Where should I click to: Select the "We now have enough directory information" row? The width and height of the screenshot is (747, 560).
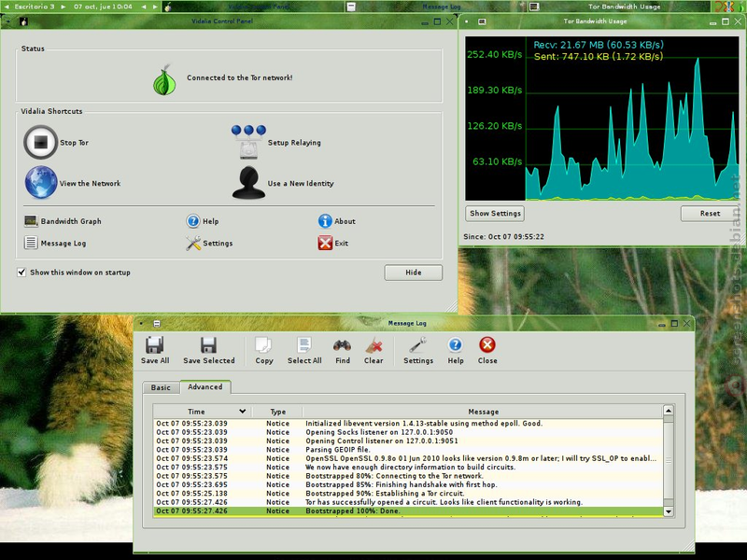tap(408, 468)
